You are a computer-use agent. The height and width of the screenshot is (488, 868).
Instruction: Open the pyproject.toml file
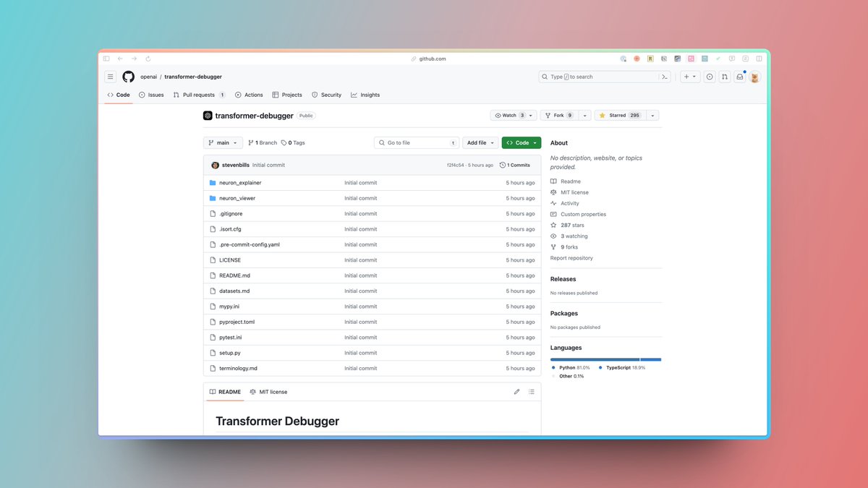tap(237, 322)
